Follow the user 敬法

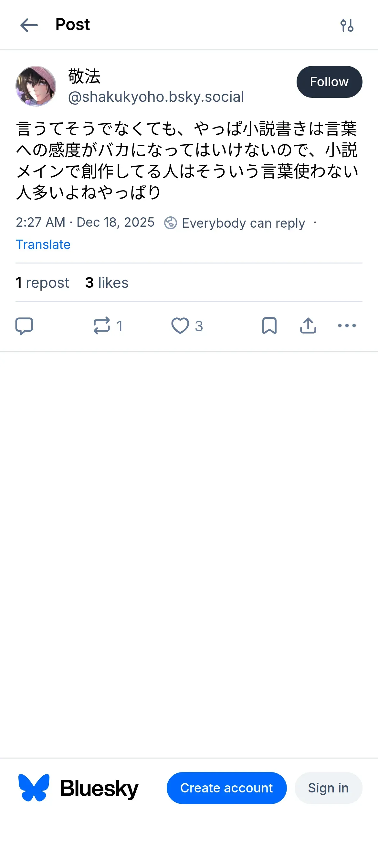329,82
